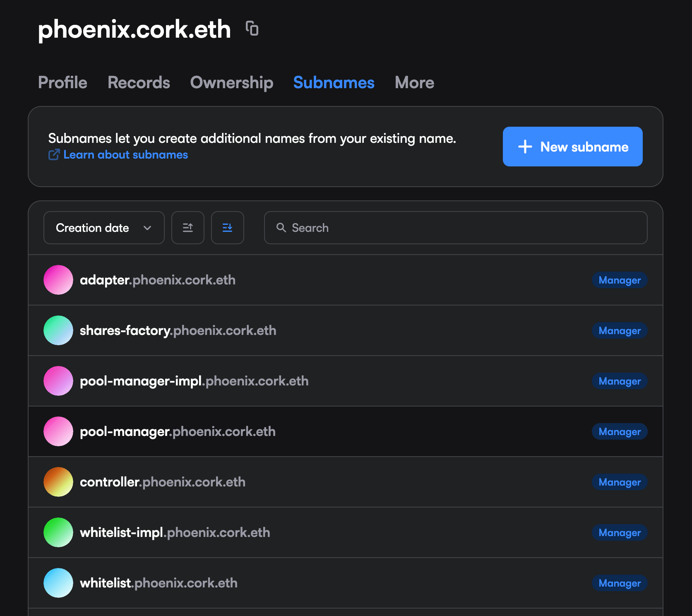
Task: Expand the More tab
Action: tap(414, 82)
